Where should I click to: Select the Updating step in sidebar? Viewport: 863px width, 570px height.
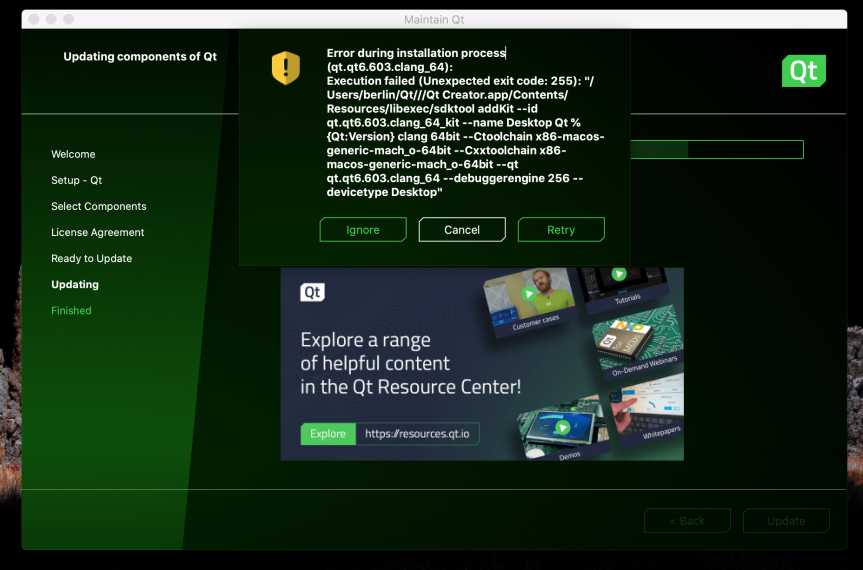75,284
